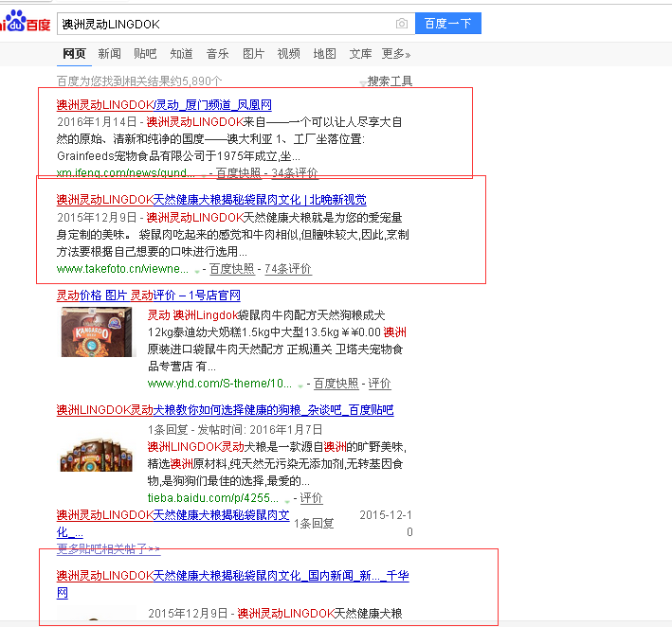Open 灵动价格 图片 1号店官网 result
The height and width of the screenshot is (627, 672).
[148, 296]
